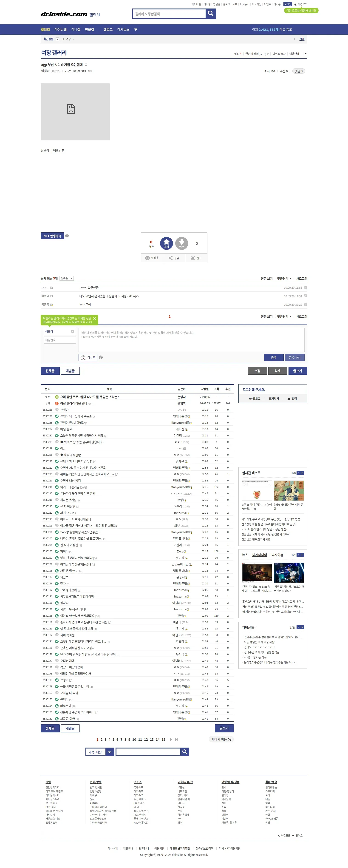
Task: Click the 글쓰기 button below the post list
Action: (x=224, y=728)
